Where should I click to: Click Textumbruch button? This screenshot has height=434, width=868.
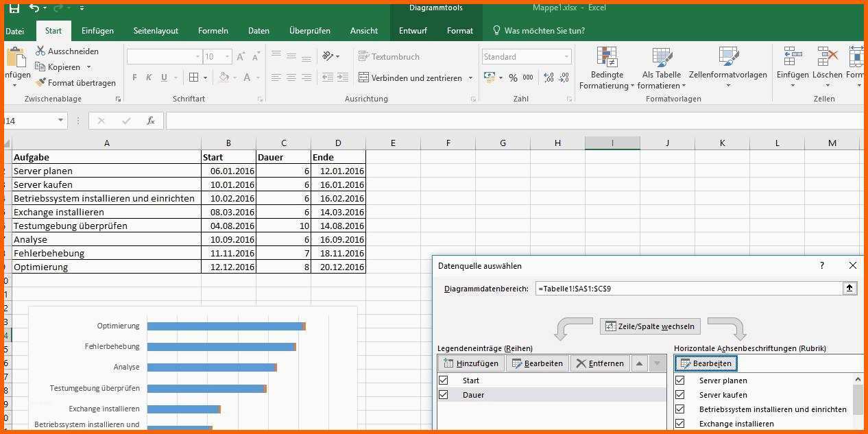[x=389, y=57]
